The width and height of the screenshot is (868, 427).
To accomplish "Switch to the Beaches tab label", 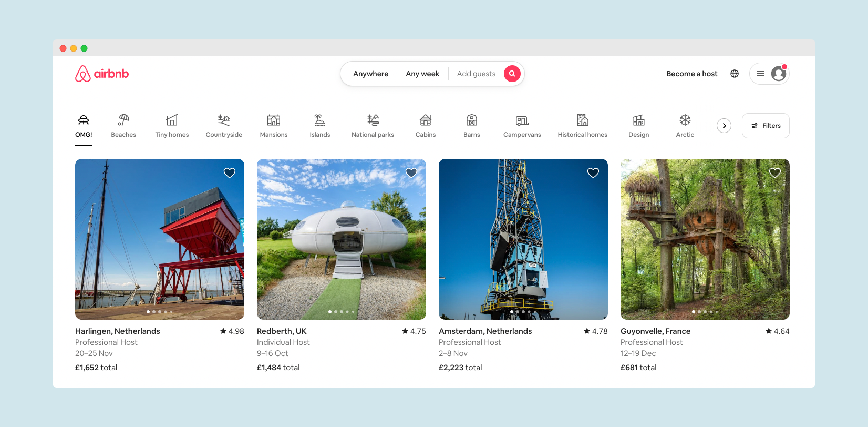I will (x=123, y=135).
